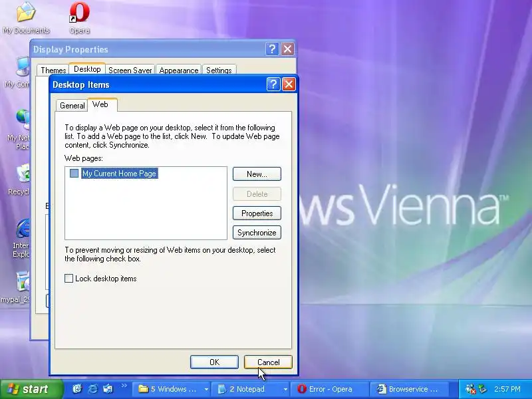Switch to Error - Opera taskbar button
This screenshot has width=532, height=399.
coord(329,389)
